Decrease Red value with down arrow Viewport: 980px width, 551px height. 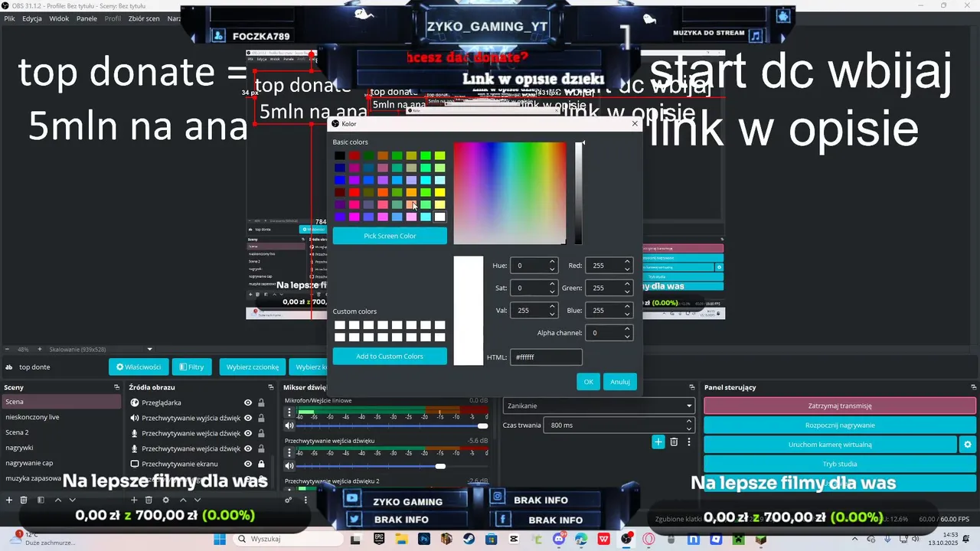pyautogui.click(x=627, y=269)
